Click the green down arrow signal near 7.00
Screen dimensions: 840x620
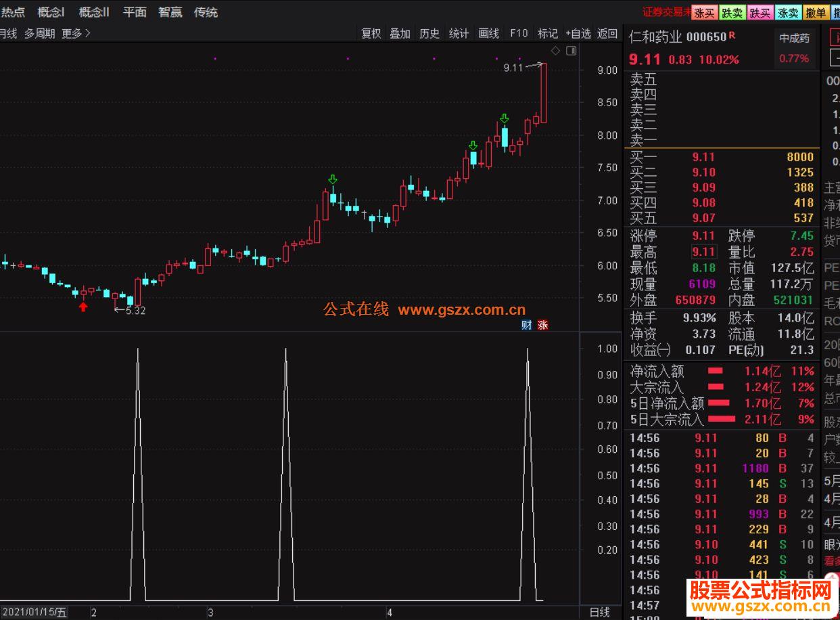pyautogui.click(x=332, y=179)
